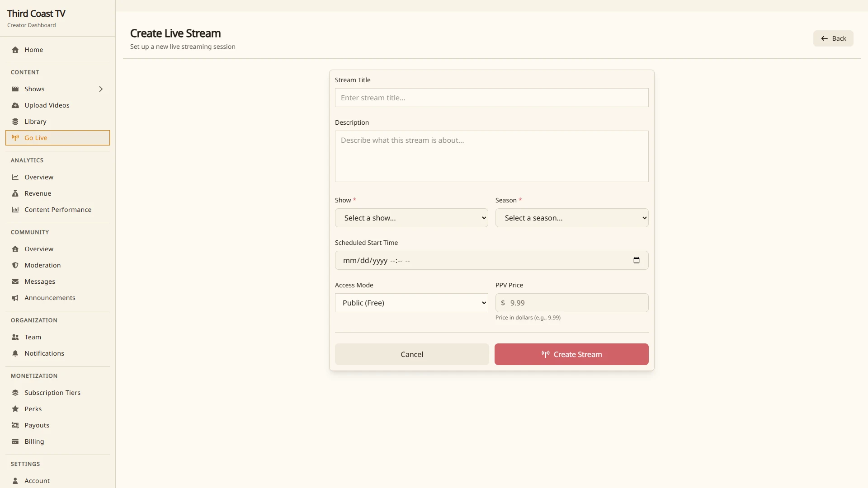Open the Select a show dropdown
Viewport: 868px width, 488px height.
[411, 218]
